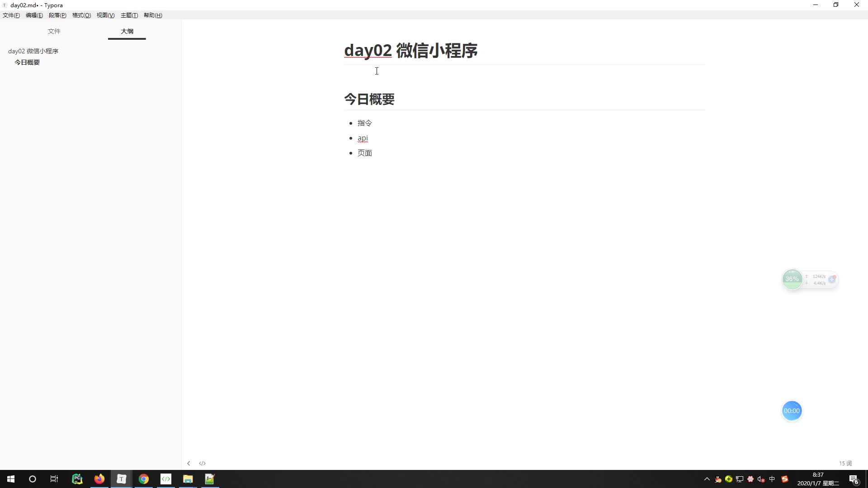Open the 视图(V) menu
Viewport: 868px width, 488px height.
tap(105, 15)
